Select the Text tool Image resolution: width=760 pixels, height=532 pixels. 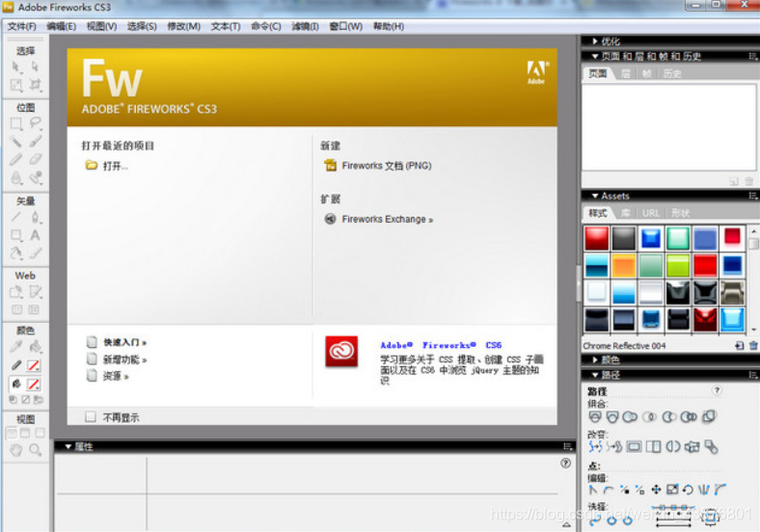(x=35, y=235)
